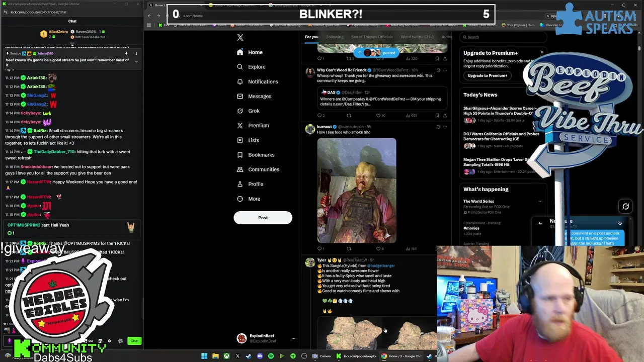Open more options on burnout post
This screenshot has height=362, width=644.
445,127
